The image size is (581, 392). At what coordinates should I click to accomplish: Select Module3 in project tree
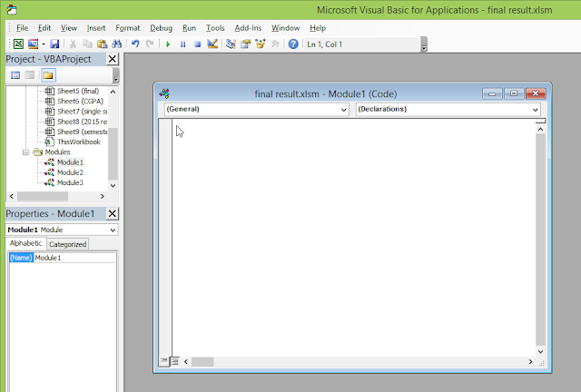pos(71,182)
